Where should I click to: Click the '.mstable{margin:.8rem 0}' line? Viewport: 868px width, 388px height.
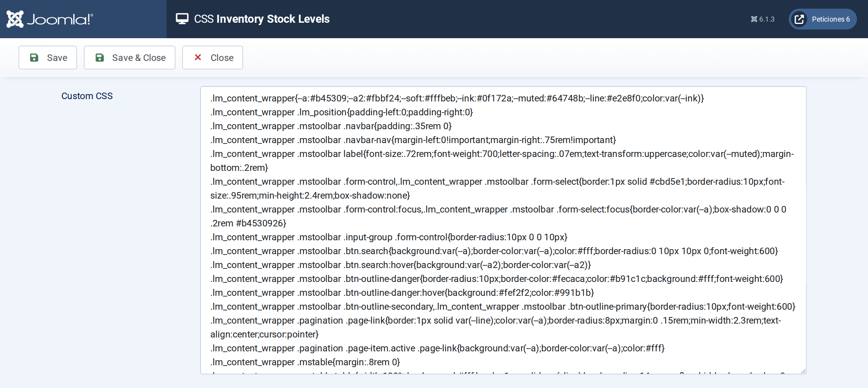(305, 362)
